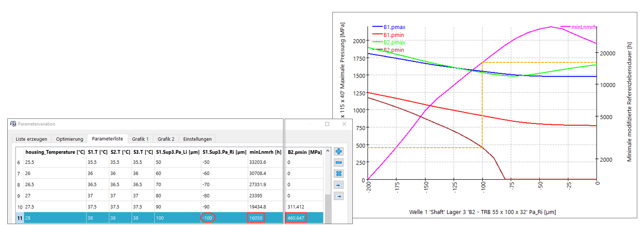Close the Parametervariation window
Screen dimensions: 644x225
point(344,124)
